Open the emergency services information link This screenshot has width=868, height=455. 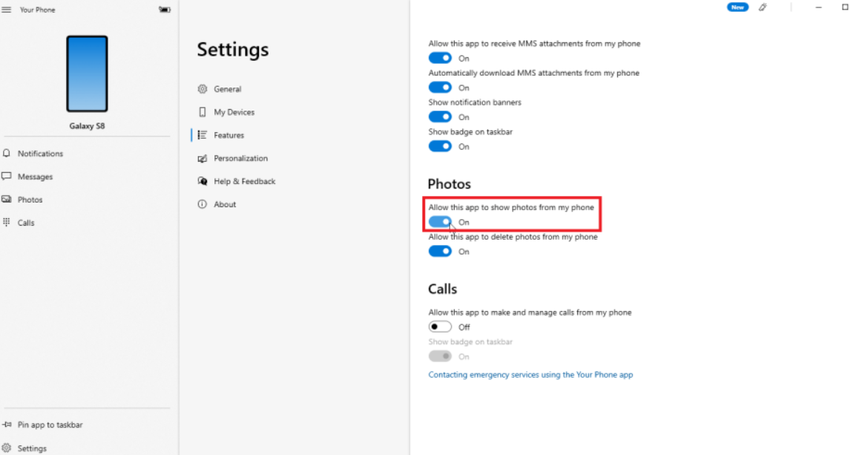coord(530,375)
